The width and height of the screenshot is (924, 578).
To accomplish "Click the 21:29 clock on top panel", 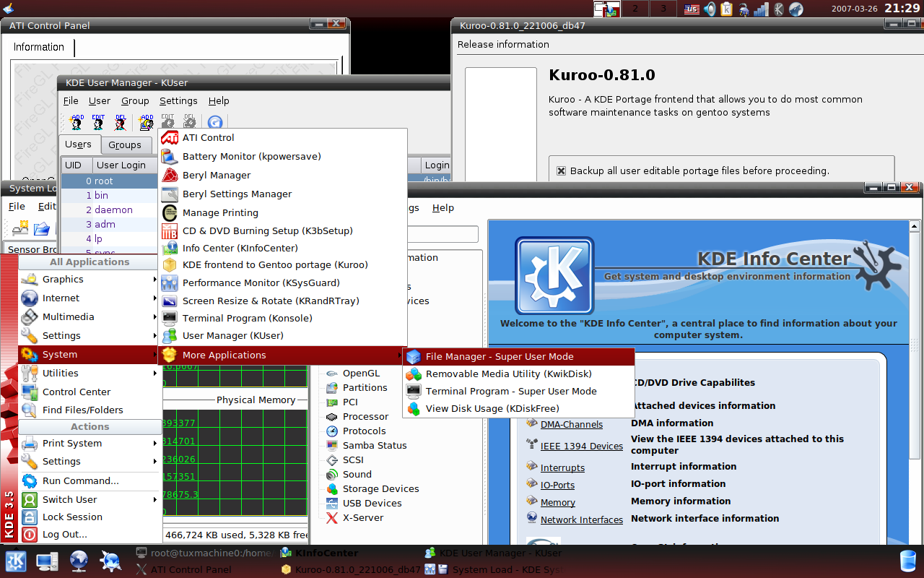I will 902,9.
